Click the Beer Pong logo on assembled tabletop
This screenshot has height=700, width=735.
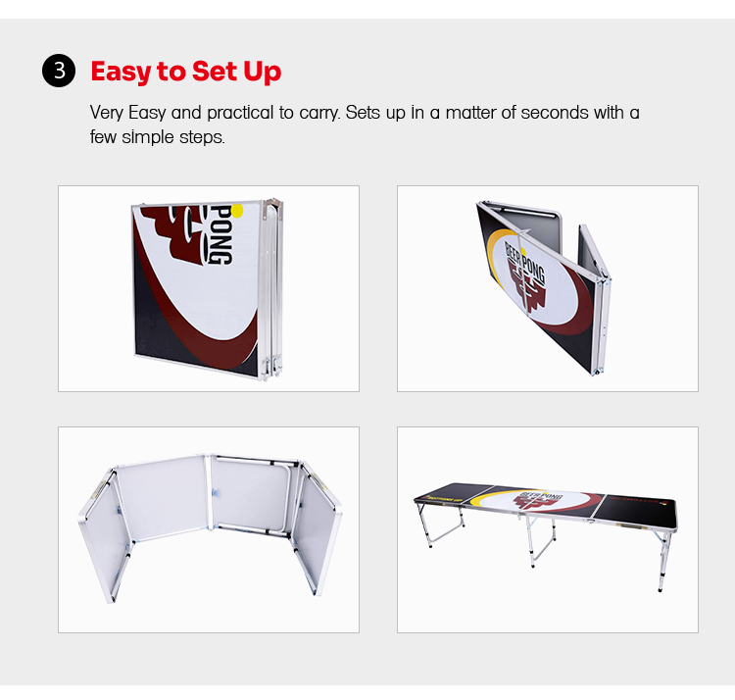click(534, 500)
